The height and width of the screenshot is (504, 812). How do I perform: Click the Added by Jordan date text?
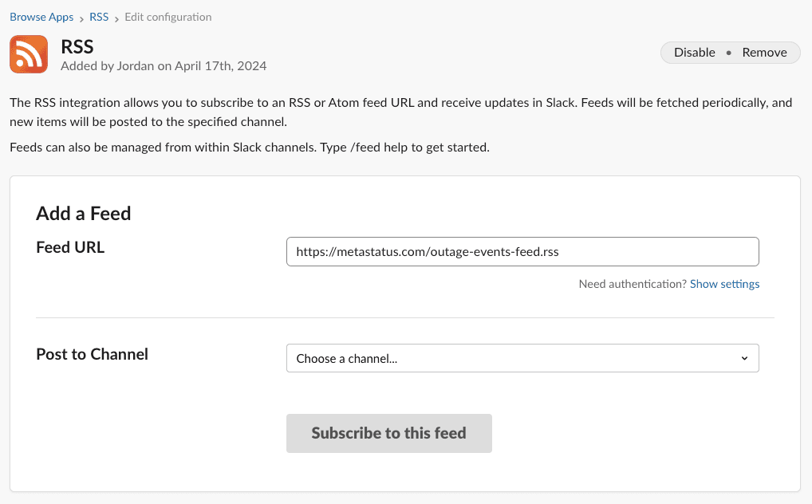coord(164,66)
